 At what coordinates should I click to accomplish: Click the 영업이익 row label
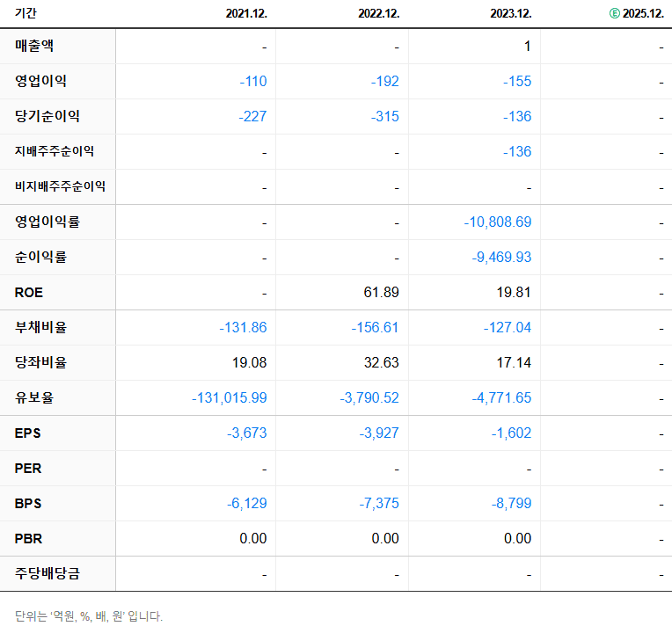40,81
